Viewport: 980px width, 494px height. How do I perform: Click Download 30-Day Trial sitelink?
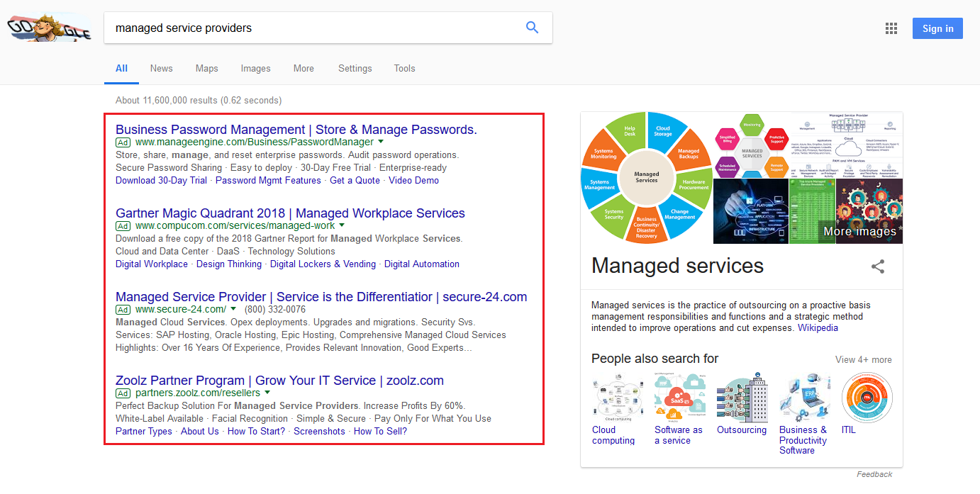pyautogui.click(x=161, y=181)
